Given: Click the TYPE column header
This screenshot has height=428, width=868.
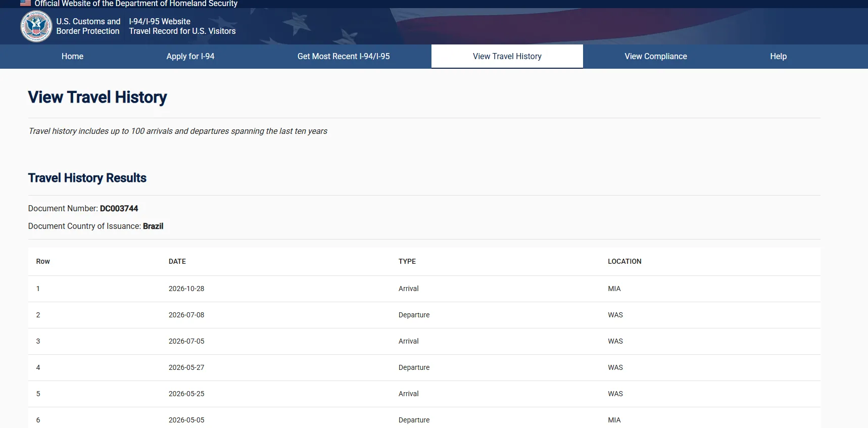Looking at the screenshot, I should 407,261.
